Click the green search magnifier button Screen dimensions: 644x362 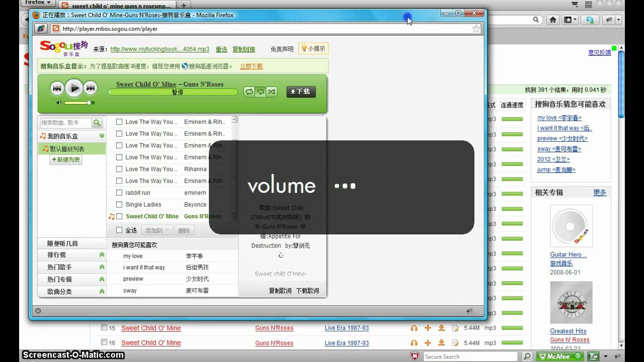point(97,123)
